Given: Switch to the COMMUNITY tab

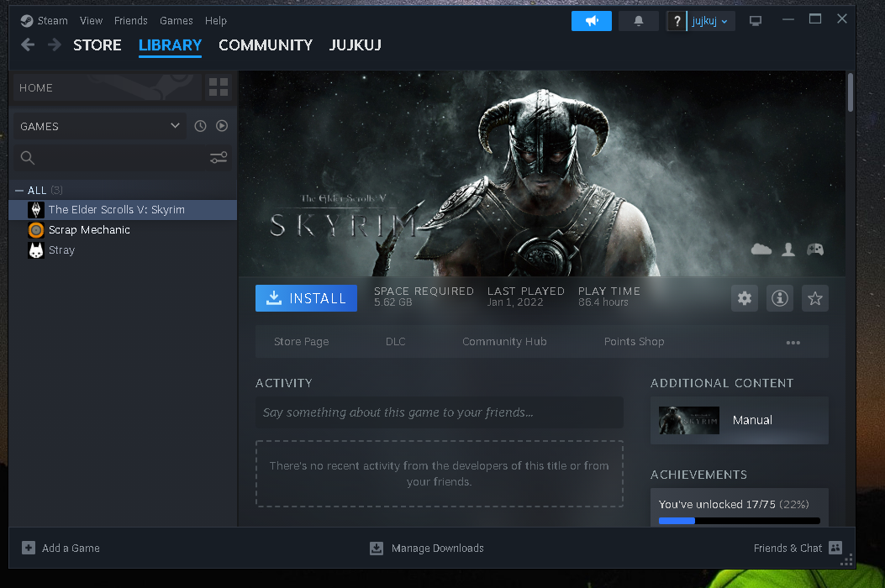Looking at the screenshot, I should pyautogui.click(x=265, y=45).
